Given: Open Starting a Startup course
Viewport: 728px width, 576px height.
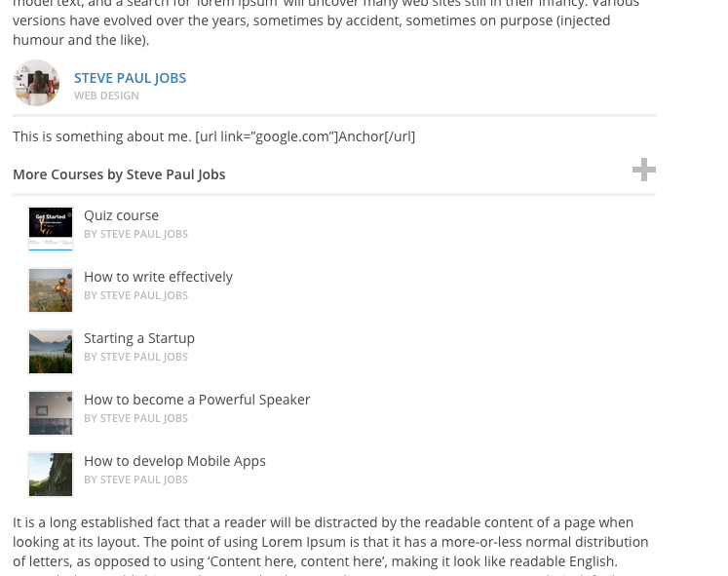Looking at the screenshot, I should pos(139,338).
